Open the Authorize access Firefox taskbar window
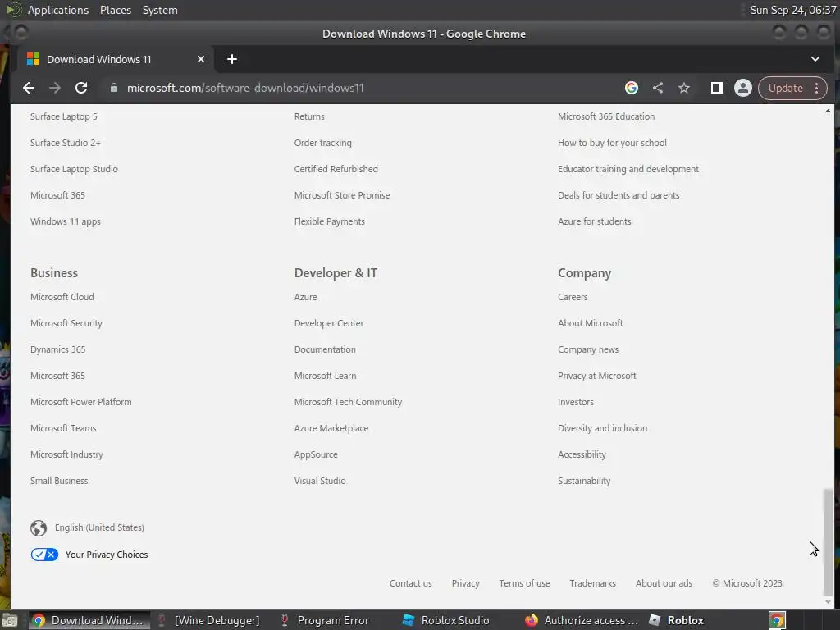This screenshot has width=840, height=630. coord(582,620)
